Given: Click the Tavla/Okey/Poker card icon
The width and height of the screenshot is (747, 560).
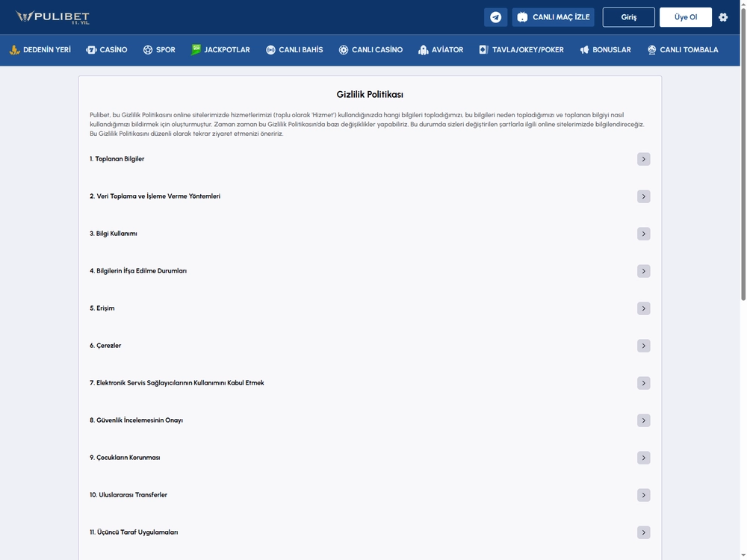Looking at the screenshot, I should 483,49.
